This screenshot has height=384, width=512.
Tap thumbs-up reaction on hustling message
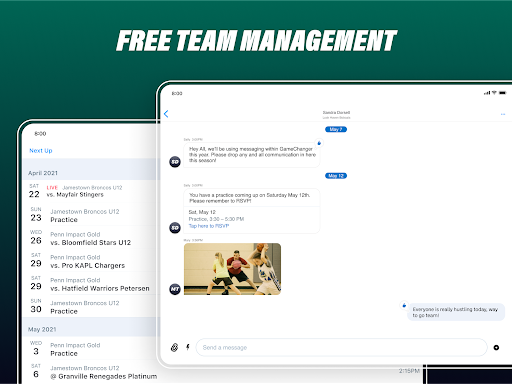click(404, 305)
